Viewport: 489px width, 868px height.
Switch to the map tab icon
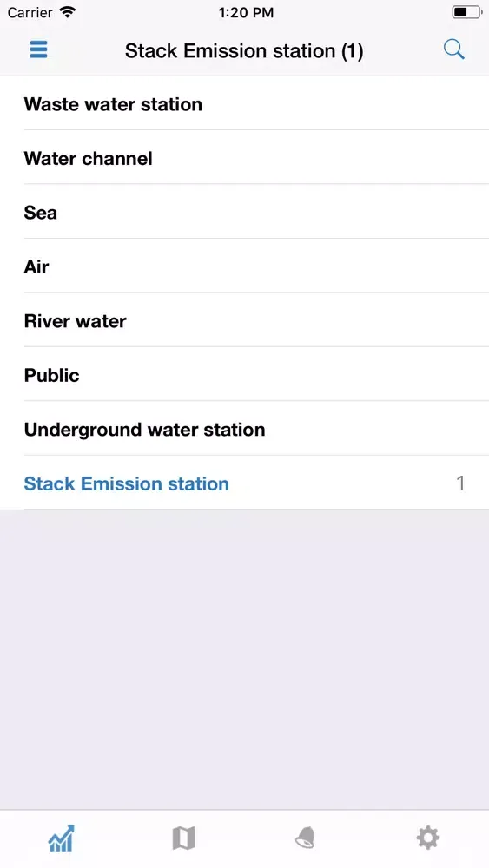coord(183,838)
